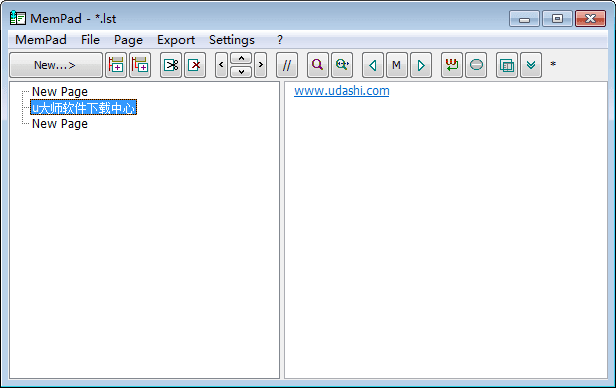Click the window layout toolbar icon

pyautogui.click(x=507, y=65)
